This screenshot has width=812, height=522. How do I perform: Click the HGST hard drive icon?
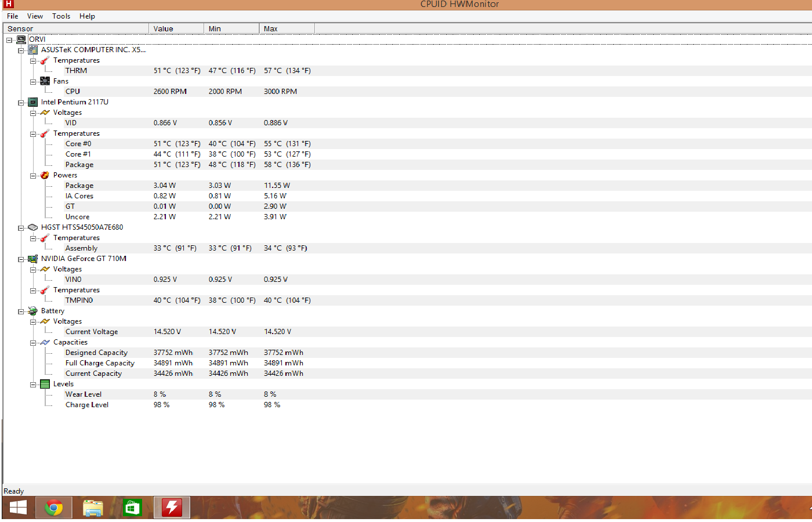click(x=33, y=227)
